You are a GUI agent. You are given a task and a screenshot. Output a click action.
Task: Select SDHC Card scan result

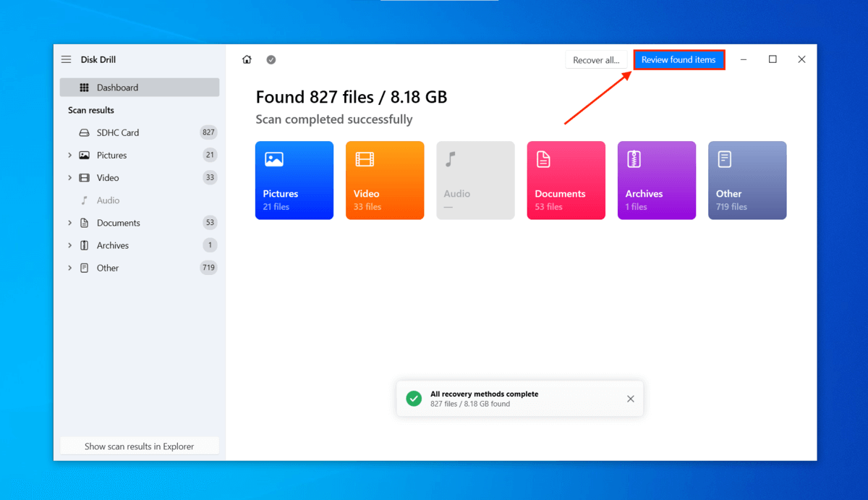click(140, 132)
